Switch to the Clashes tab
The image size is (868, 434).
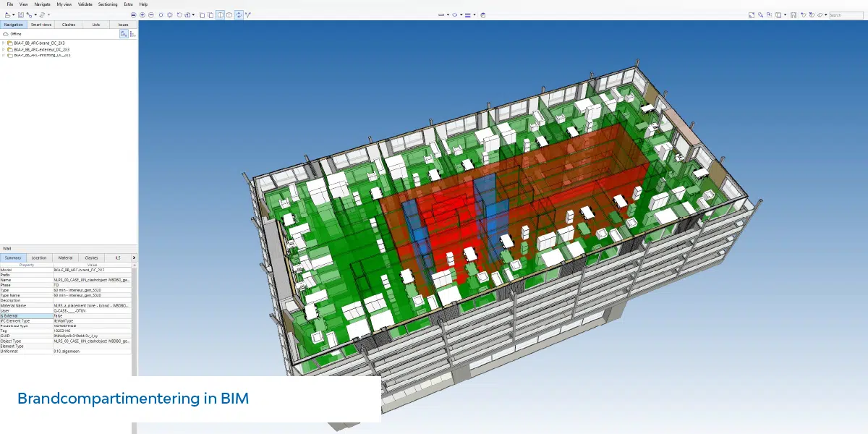pyautogui.click(x=69, y=24)
